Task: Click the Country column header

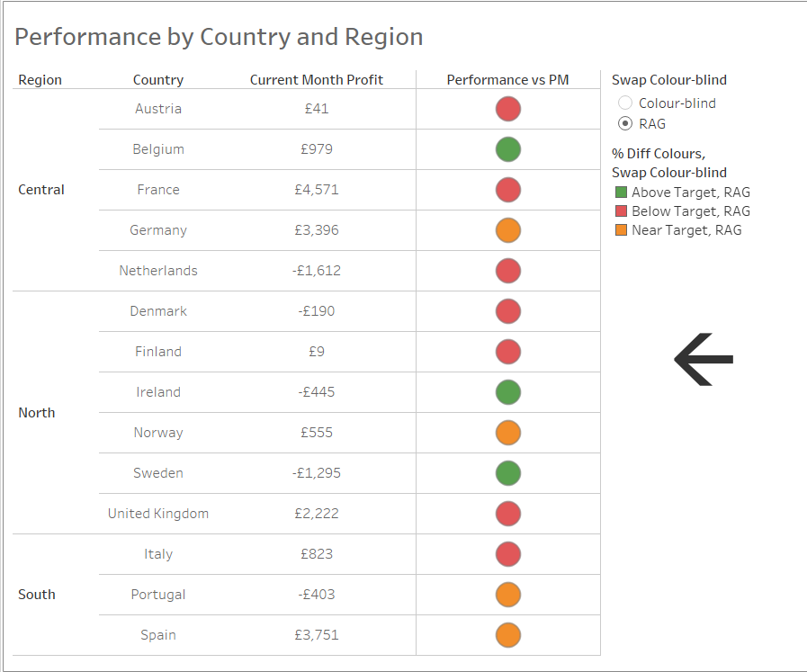Action: coord(158,80)
